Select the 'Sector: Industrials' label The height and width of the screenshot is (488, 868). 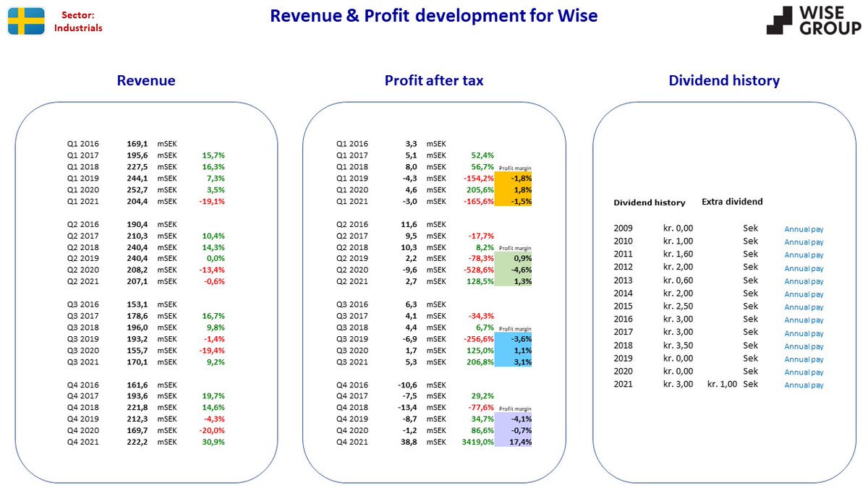click(78, 21)
